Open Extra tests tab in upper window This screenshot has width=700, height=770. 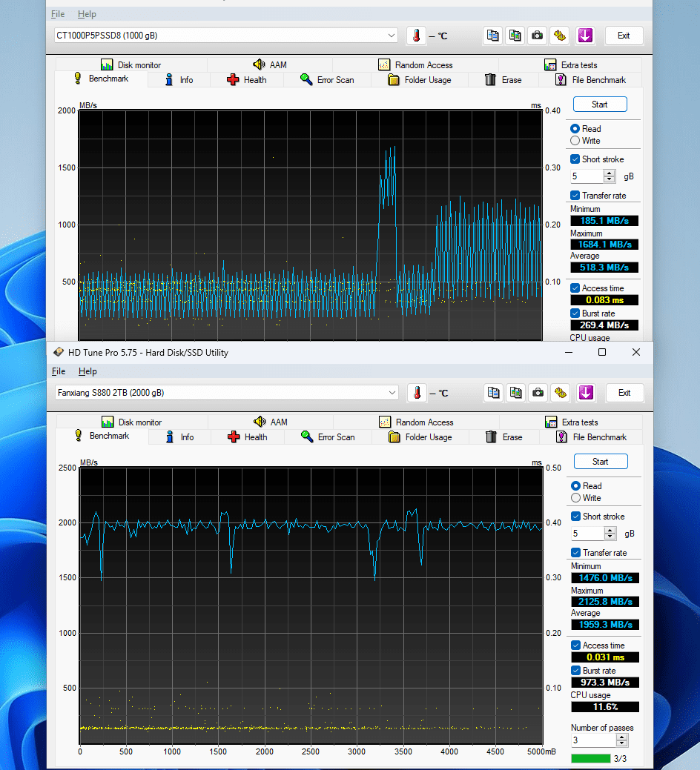(x=570, y=64)
